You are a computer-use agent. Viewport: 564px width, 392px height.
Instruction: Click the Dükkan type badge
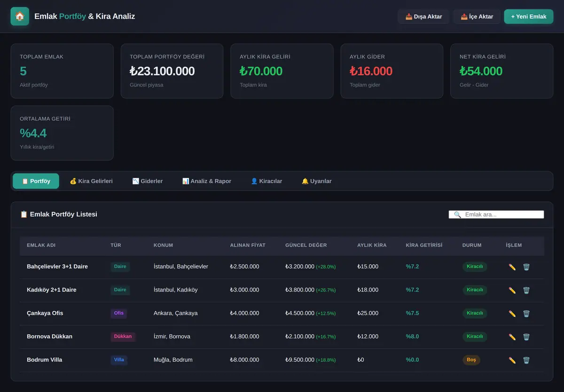[x=123, y=337]
